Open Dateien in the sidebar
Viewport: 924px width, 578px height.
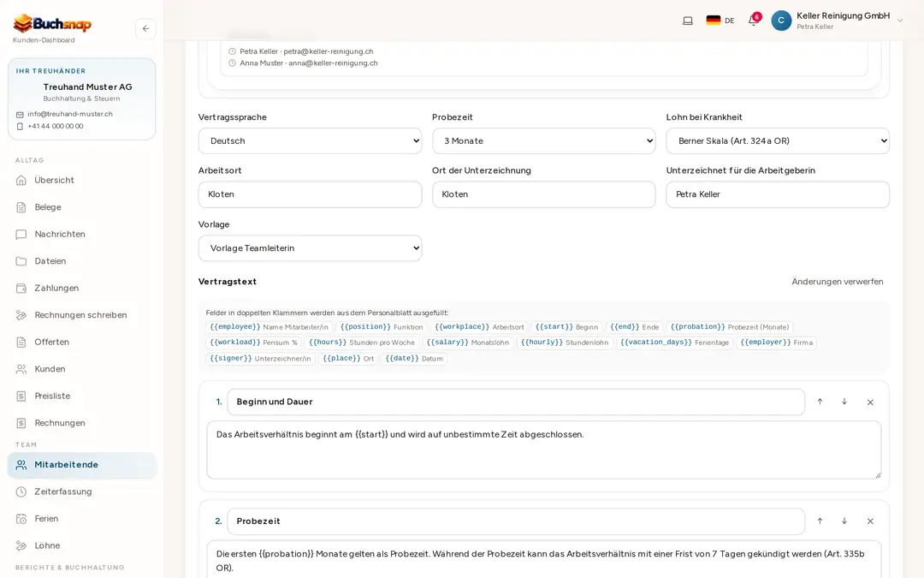[82, 261]
